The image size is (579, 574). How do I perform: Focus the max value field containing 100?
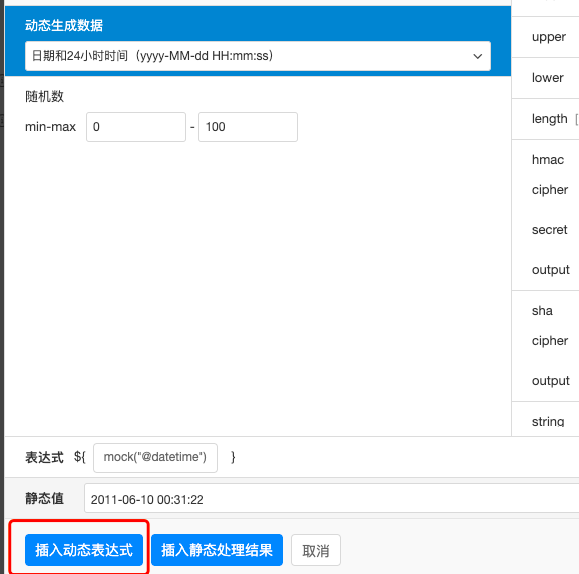coord(248,127)
